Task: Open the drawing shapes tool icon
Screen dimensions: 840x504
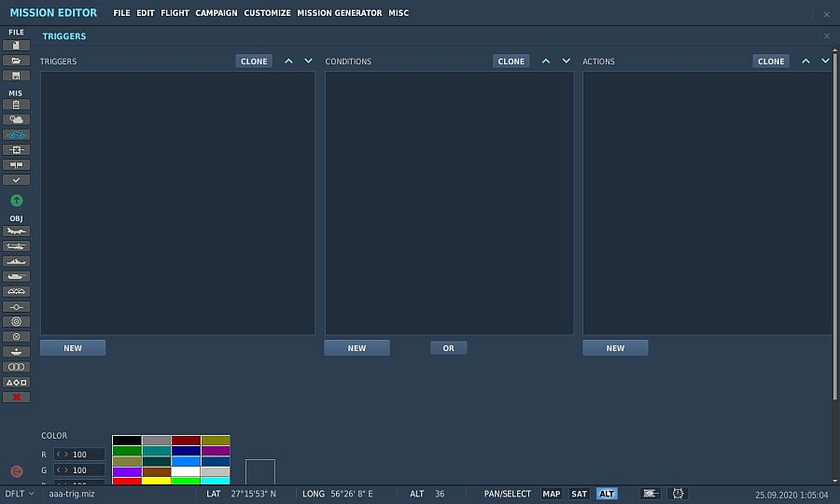Action: pos(16,383)
